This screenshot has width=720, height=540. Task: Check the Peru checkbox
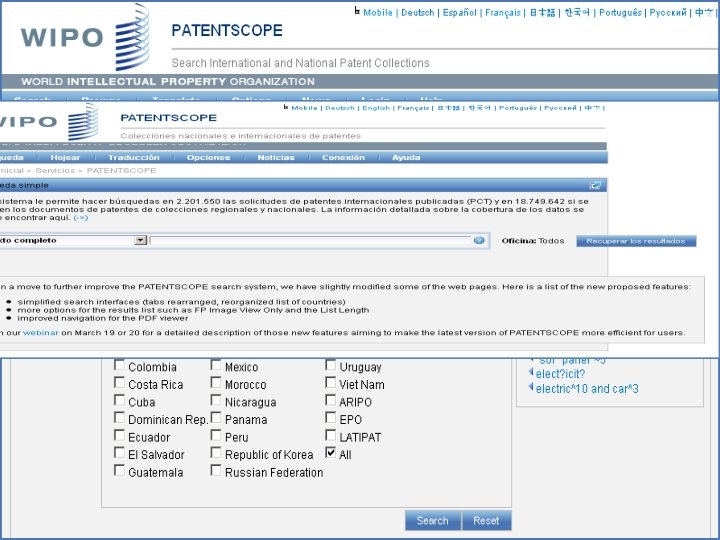(216, 435)
